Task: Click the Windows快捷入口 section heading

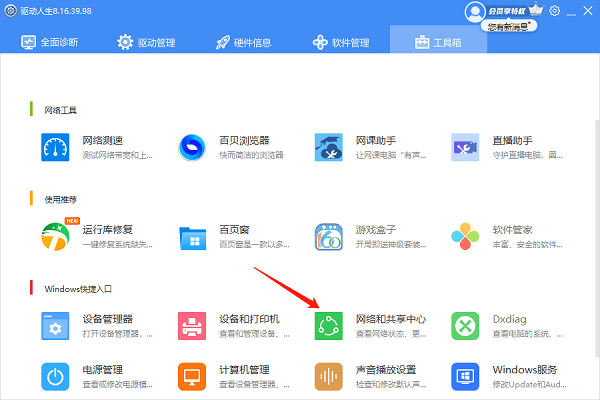Action: pos(78,289)
